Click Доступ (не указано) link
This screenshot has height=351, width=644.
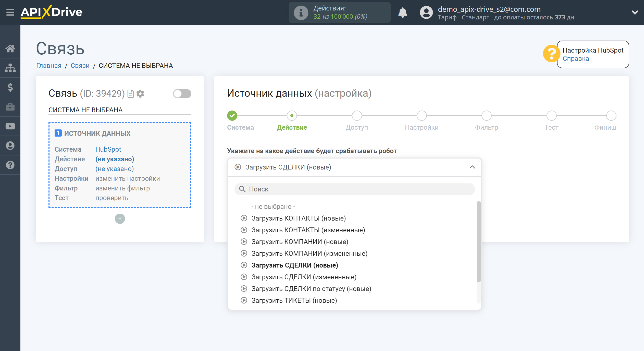[x=115, y=169]
